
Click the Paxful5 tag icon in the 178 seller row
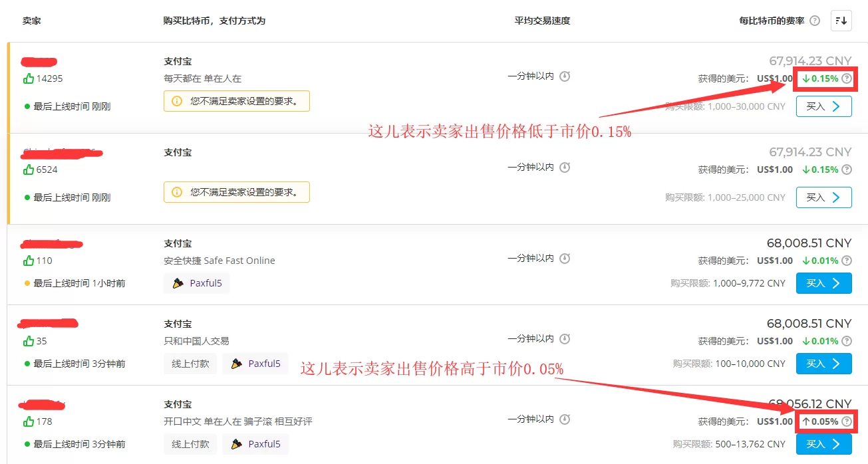click(236, 444)
